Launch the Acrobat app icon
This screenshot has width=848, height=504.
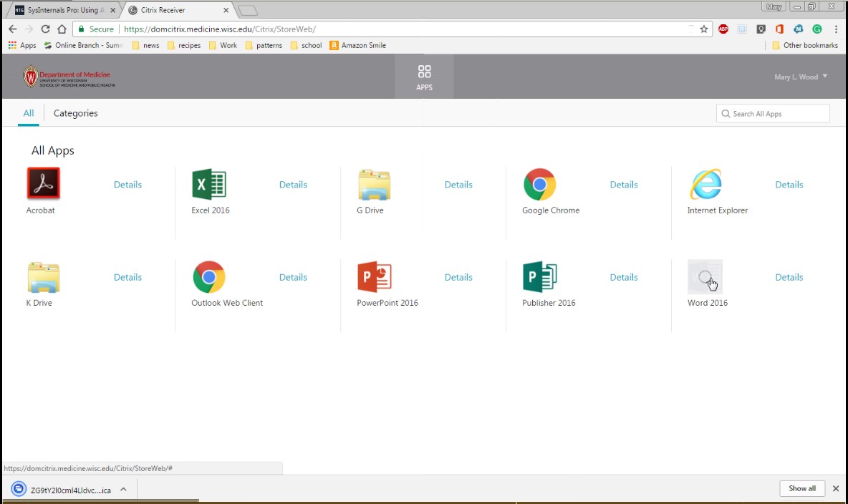click(43, 184)
